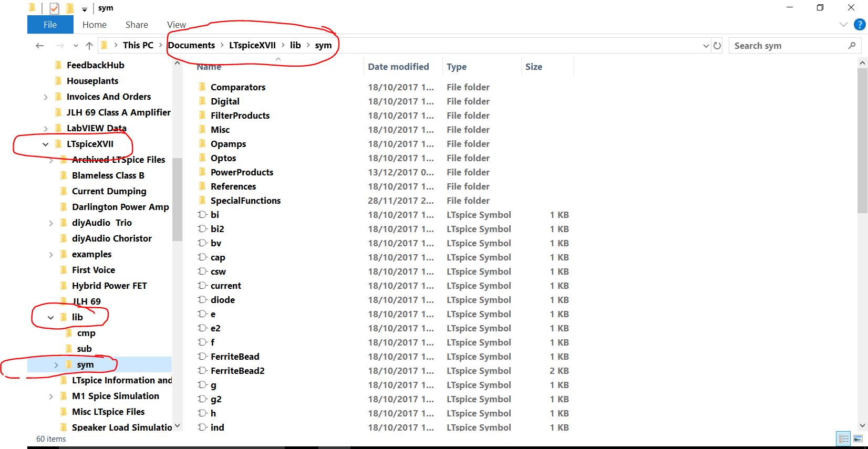Expand the examples tree node

(51, 255)
